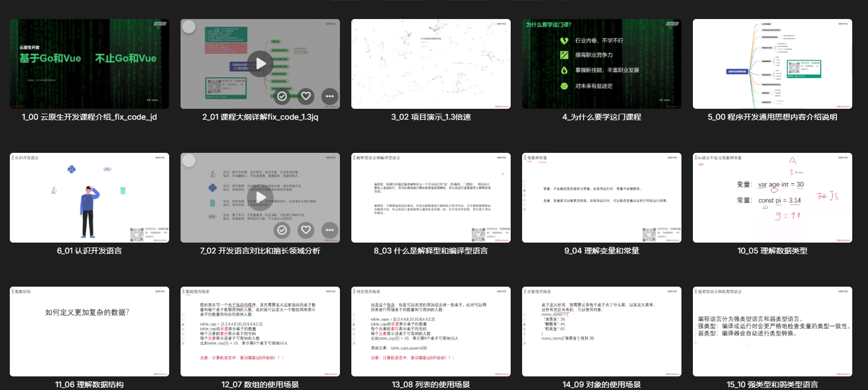
Task: Click title "7_02 开发语言对比和擅长领域分析"
Action: pos(260,251)
